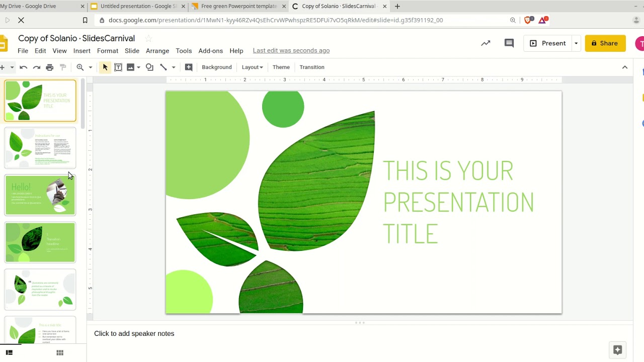This screenshot has height=362, width=644.
Task: Click the browser address bar URL
Action: click(276, 20)
